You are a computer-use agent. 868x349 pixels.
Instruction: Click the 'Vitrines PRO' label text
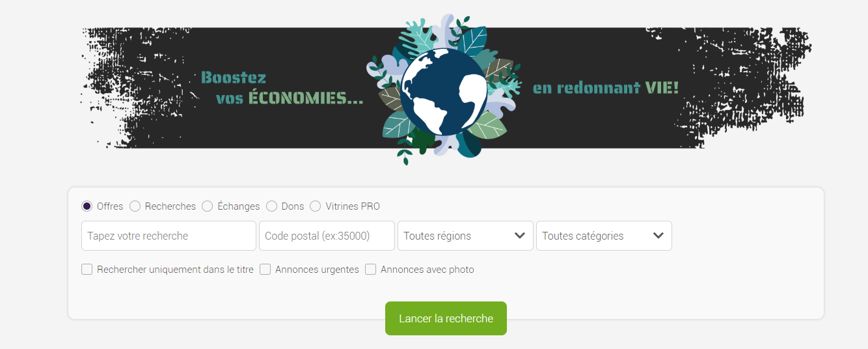pos(353,206)
